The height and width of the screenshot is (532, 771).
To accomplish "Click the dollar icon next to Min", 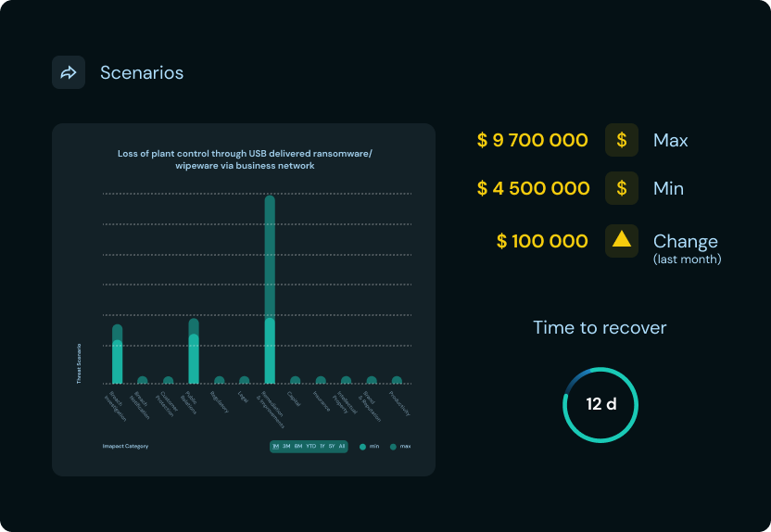I will (x=621, y=188).
